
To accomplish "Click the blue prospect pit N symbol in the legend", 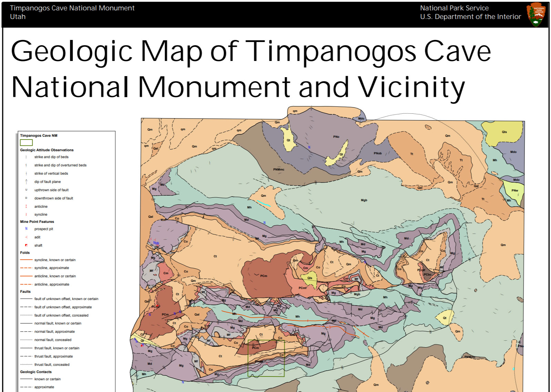I will (x=26, y=229).
